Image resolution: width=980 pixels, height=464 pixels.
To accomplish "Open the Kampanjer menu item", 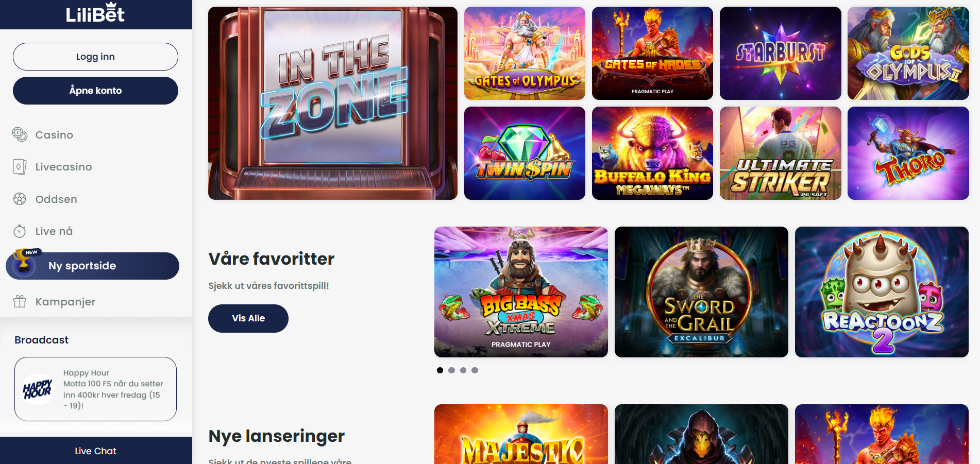I will tap(65, 302).
